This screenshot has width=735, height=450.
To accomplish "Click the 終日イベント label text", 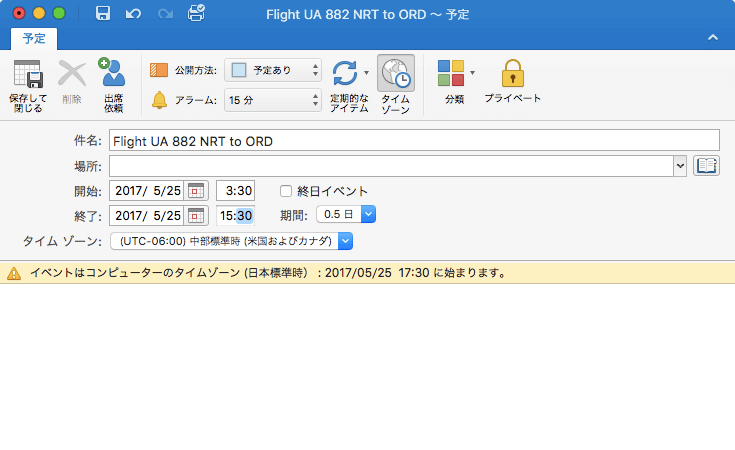I will (x=332, y=191).
